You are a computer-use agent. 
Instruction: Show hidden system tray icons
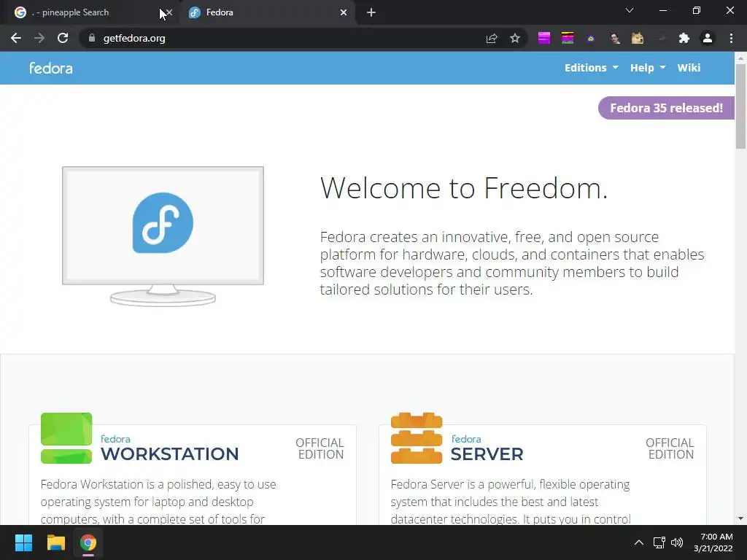coord(639,542)
